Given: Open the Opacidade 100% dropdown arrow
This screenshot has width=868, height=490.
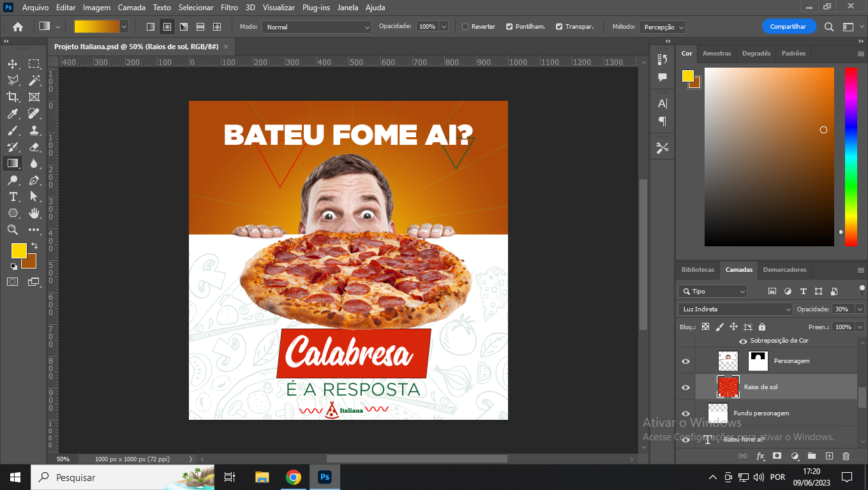Looking at the screenshot, I should pos(443,27).
